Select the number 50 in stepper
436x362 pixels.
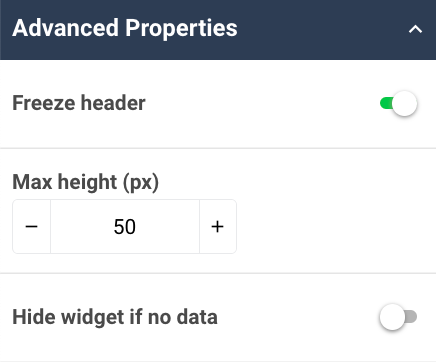click(125, 227)
